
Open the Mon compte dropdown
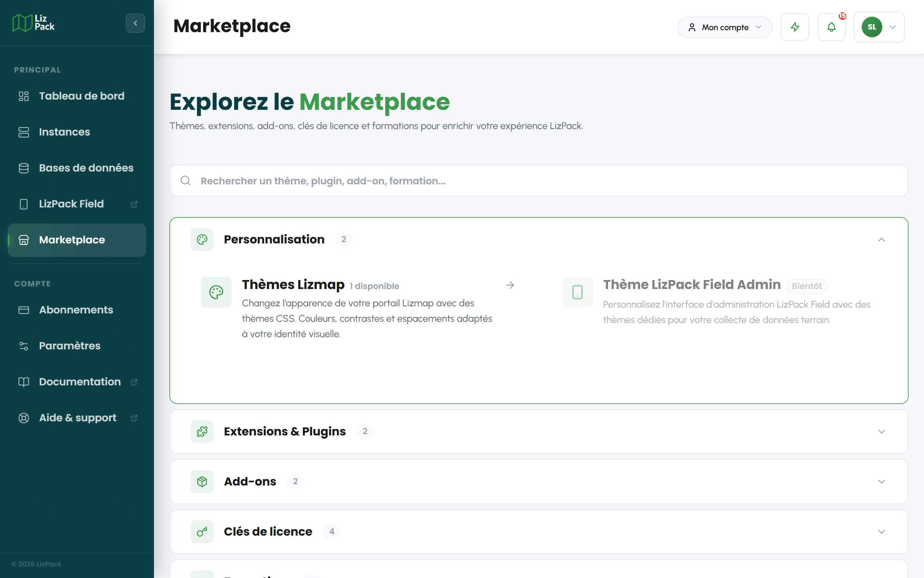coord(725,27)
